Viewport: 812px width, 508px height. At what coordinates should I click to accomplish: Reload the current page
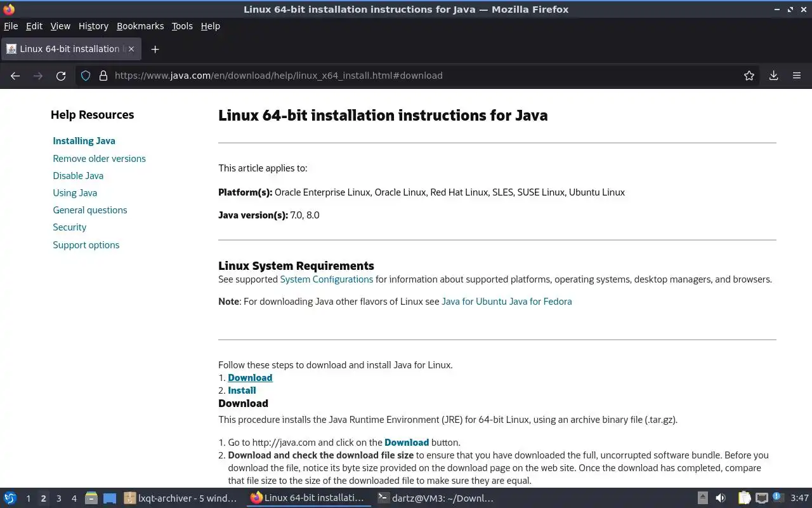tap(61, 76)
